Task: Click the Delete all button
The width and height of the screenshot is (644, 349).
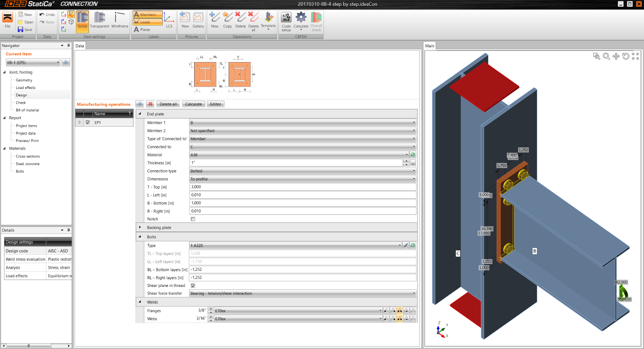Action: click(168, 104)
